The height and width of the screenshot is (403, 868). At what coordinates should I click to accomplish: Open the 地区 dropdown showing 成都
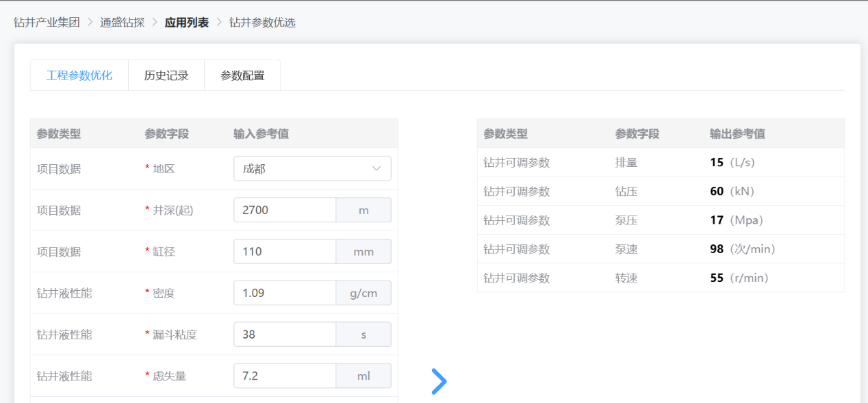pyautogui.click(x=305, y=168)
